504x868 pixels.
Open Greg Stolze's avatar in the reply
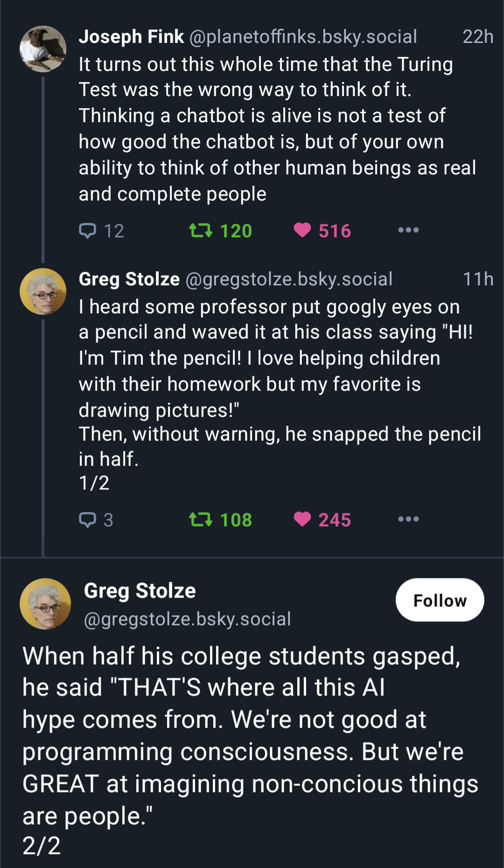43,292
